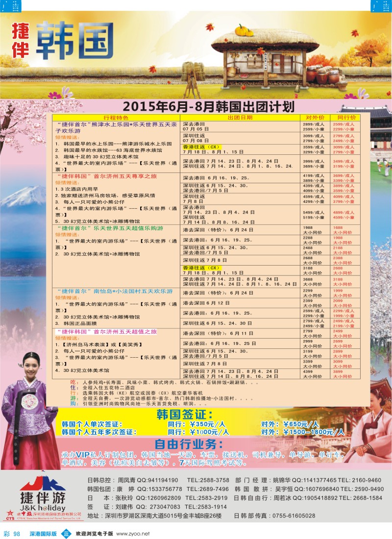Select the '乐天世界五天超值乐购游' tour title
The image size is (392, 539).
(x=128, y=228)
